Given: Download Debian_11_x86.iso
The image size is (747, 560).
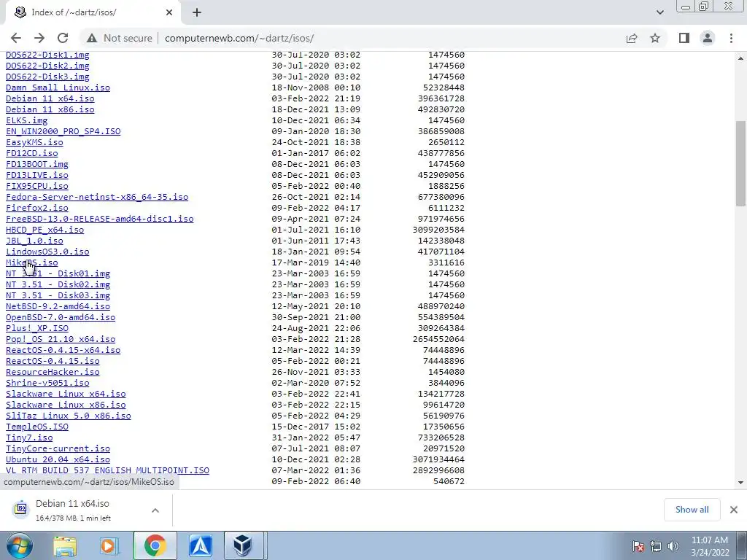Looking at the screenshot, I should click(50, 109).
